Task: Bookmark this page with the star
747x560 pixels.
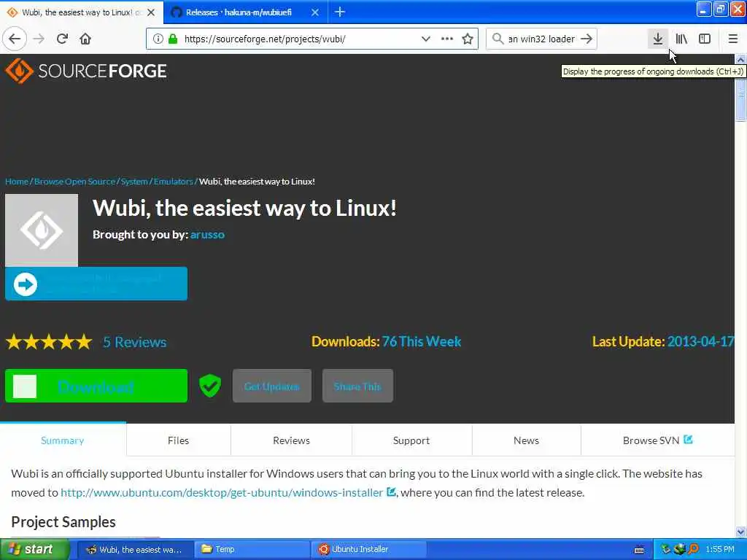Action: (x=468, y=39)
